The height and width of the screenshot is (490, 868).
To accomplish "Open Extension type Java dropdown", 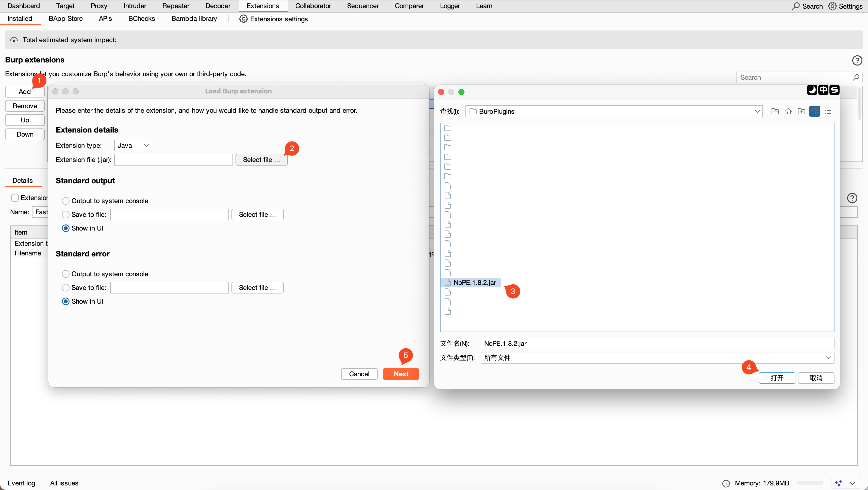I will [133, 145].
